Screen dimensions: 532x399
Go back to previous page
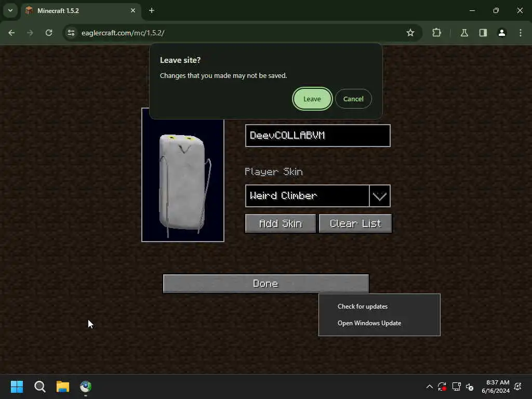pyautogui.click(x=11, y=33)
